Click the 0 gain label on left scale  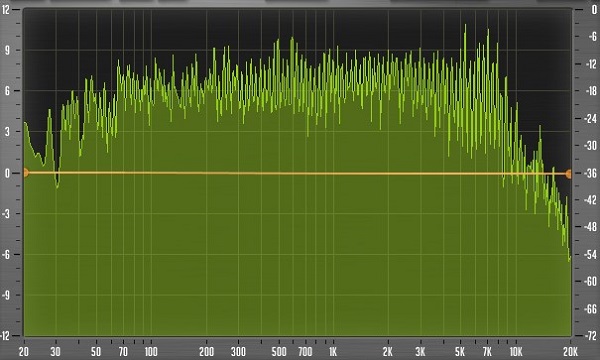coord(6,173)
